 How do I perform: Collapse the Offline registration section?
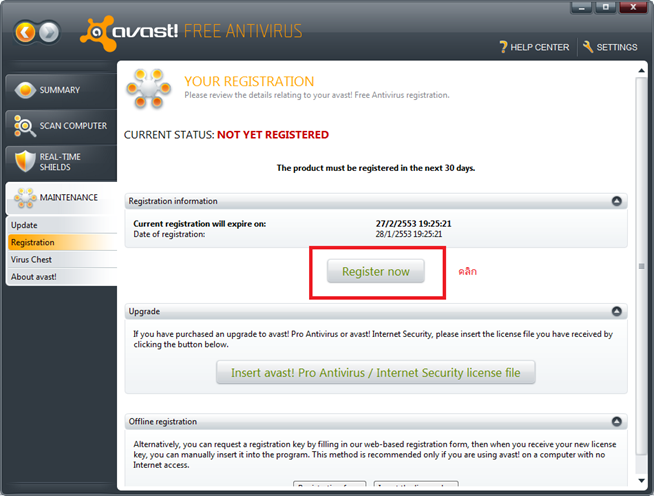point(617,422)
